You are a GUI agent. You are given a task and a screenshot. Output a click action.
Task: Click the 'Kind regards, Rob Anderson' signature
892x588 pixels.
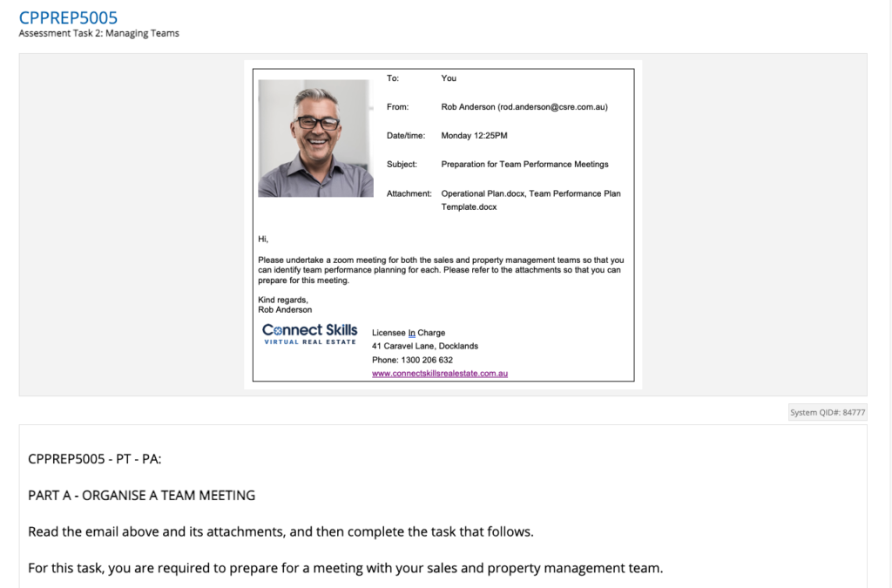tap(285, 305)
